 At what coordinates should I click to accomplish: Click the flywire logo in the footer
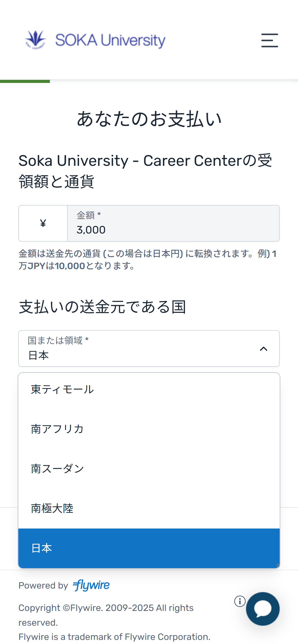[91, 585]
